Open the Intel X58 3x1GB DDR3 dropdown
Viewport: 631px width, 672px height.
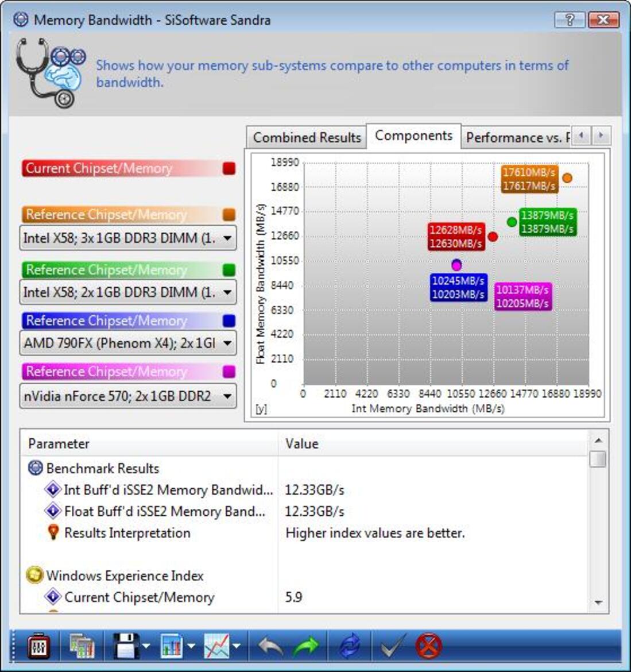click(127, 238)
